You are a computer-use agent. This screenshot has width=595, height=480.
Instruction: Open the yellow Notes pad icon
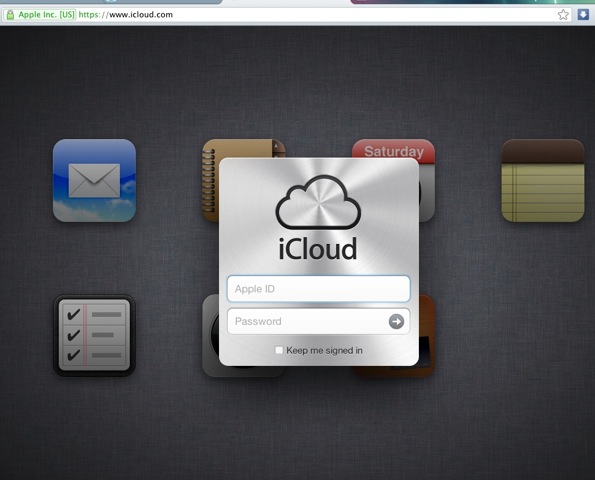point(543,180)
